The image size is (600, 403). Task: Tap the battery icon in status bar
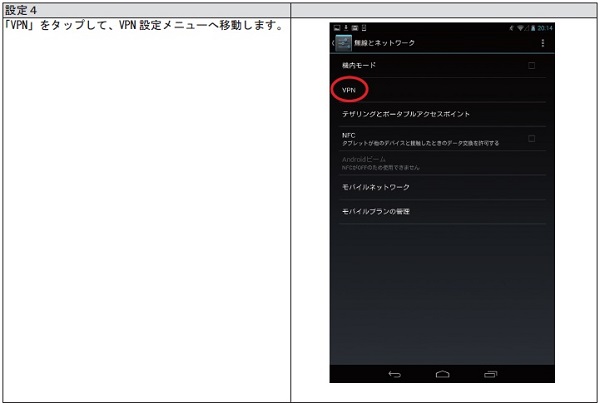click(x=527, y=28)
